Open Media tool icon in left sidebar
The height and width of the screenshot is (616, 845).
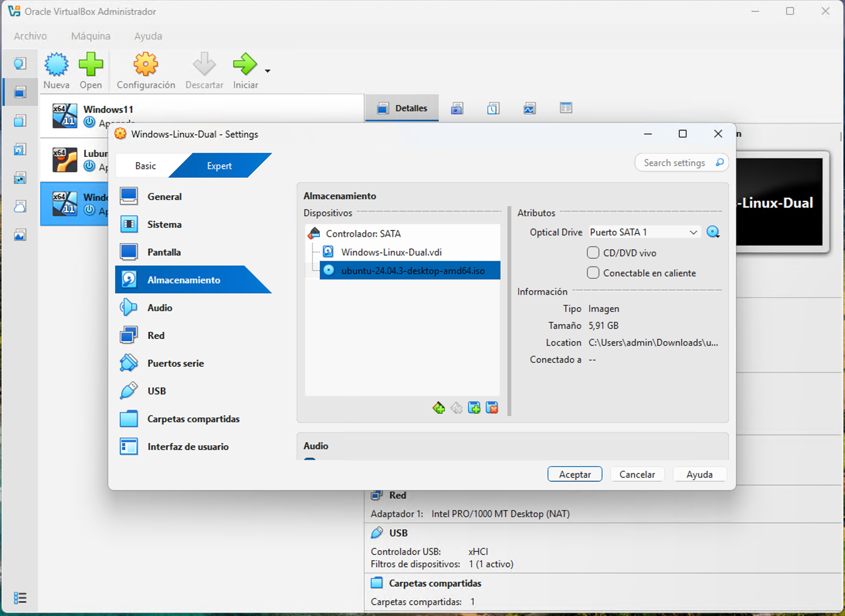point(20,149)
